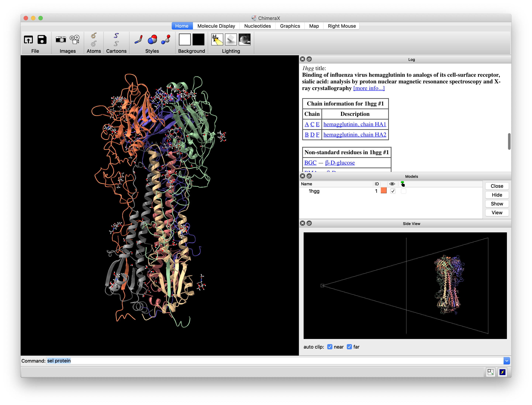Open the Molecule Display tab
Screen dimensions: 532x405
216,26
